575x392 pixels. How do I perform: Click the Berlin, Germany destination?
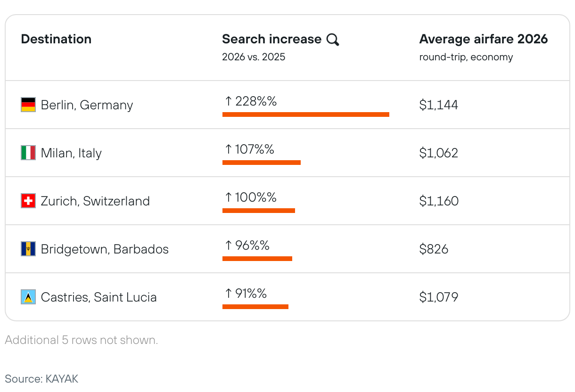(87, 105)
